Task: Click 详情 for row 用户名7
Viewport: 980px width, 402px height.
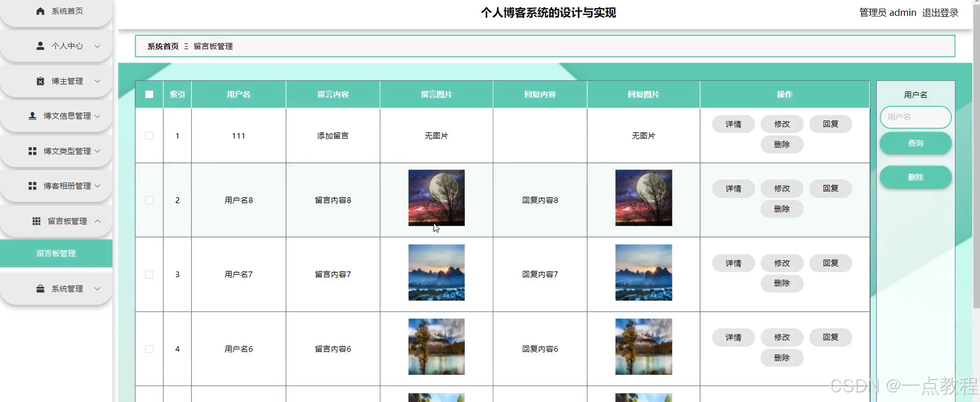Action: tap(733, 263)
